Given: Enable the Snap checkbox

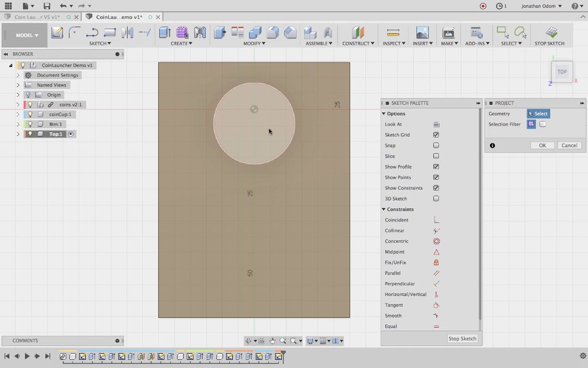Looking at the screenshot, I should (436, 145).
